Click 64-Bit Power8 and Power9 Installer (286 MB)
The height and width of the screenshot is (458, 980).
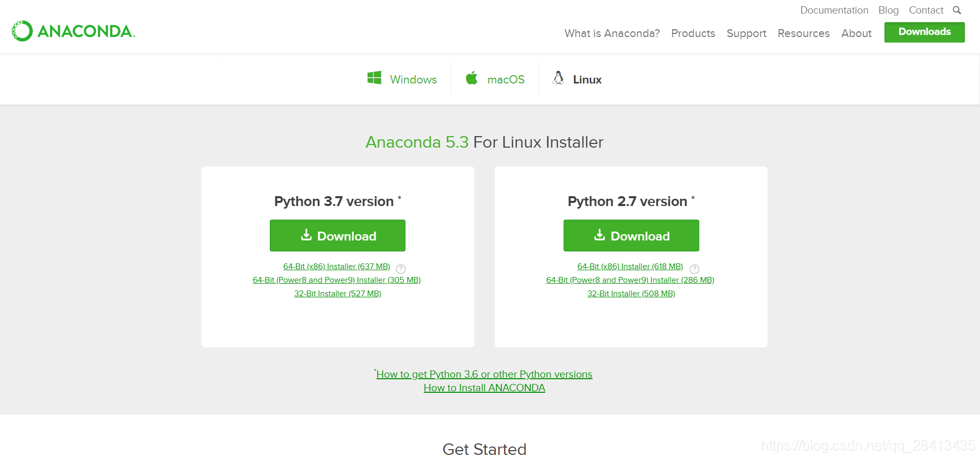[x=630, y=280]
